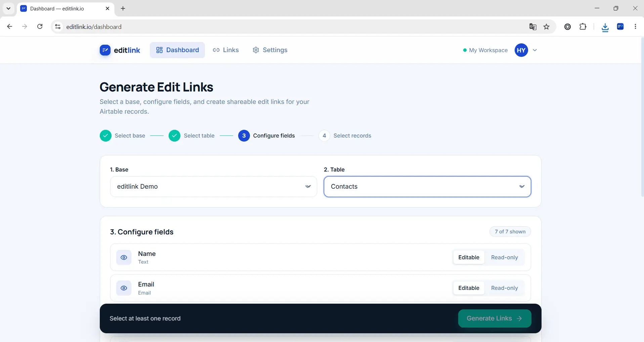Set Name field to Read-only
This screenshot has width=644, height=342.
[x=504, y=258]
